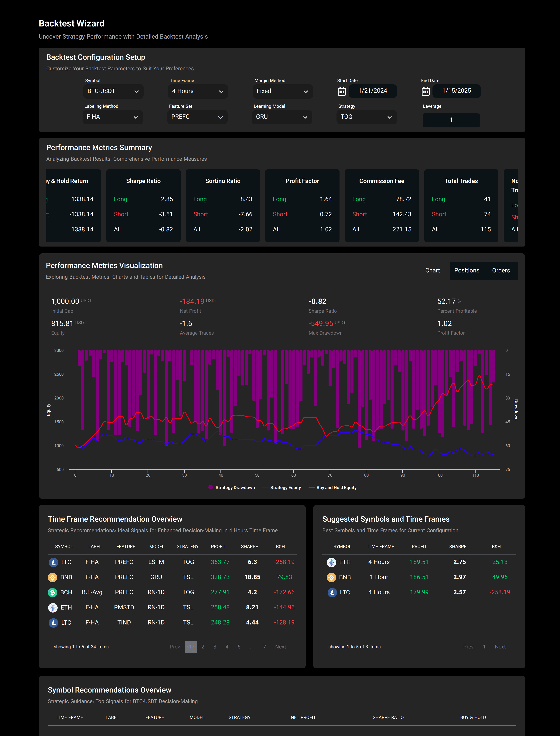Click ETH icon in Time Frame Recommendation table

[53, 607]
